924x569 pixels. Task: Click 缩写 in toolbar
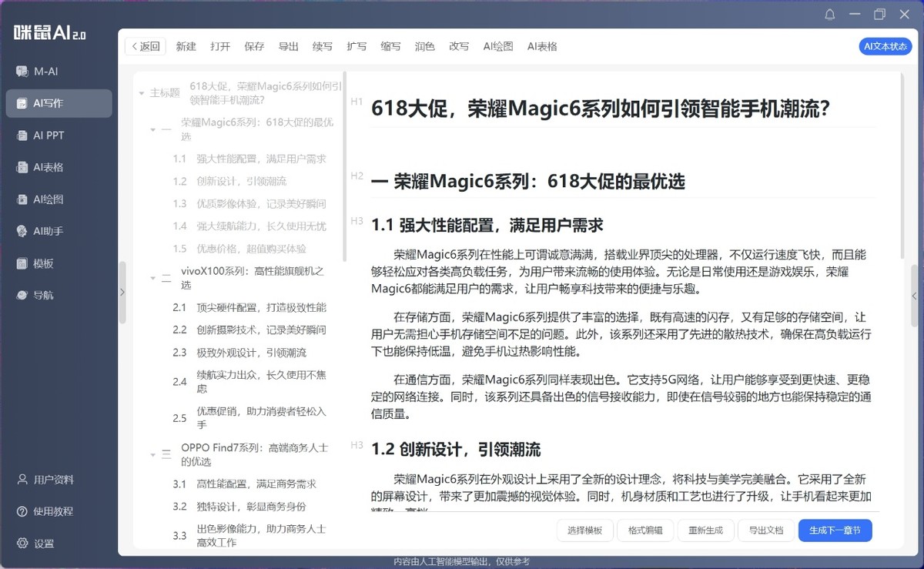pyautogui.click(x=390, y=46)
